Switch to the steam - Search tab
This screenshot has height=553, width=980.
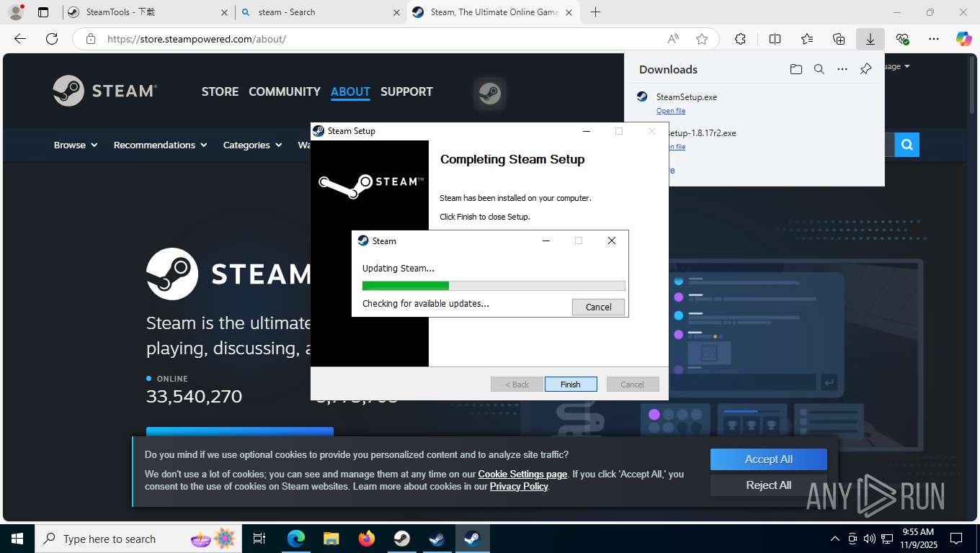tap(321, 12)
